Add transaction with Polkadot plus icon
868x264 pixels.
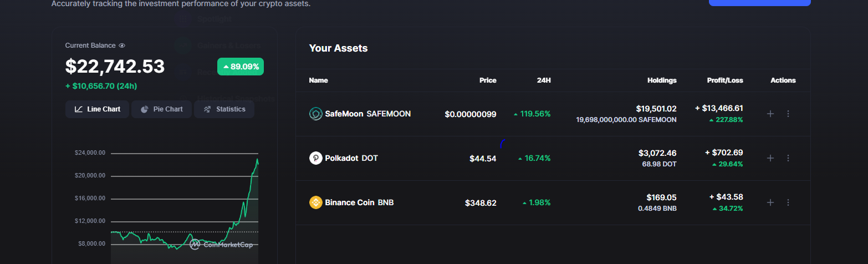(770, 158)
